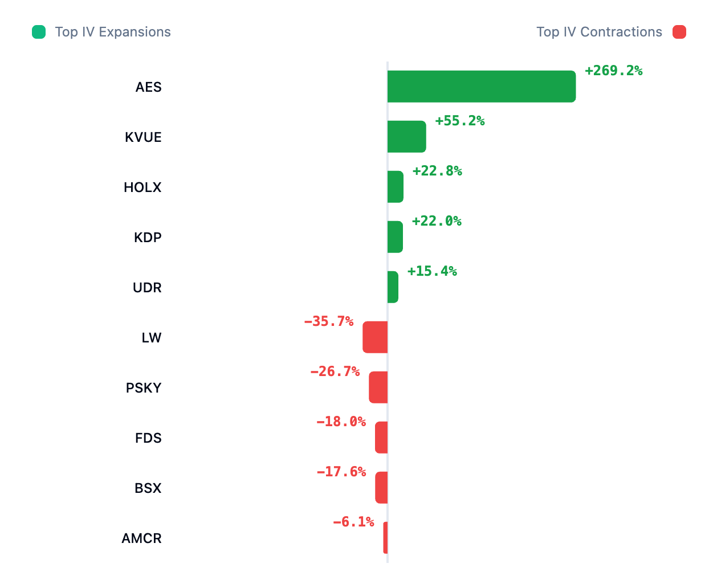This screenshot has width=709, height=588.
Task: Click the Top IV Contractions legend label
Action: (599, 32)
